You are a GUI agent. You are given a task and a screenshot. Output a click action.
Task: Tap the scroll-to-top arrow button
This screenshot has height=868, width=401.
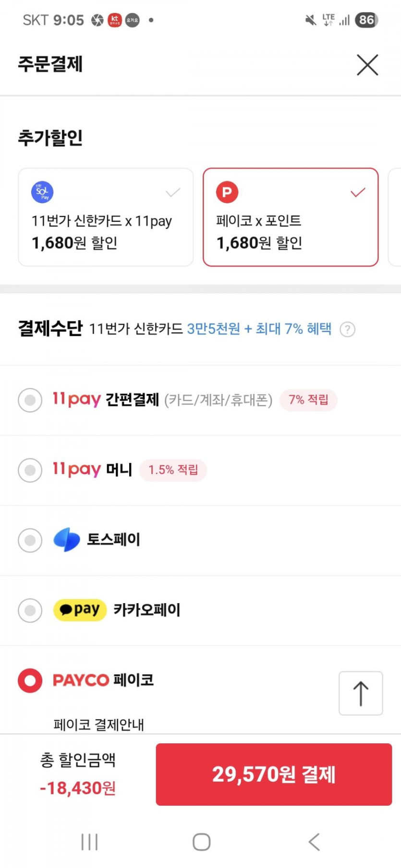(361, 693)
